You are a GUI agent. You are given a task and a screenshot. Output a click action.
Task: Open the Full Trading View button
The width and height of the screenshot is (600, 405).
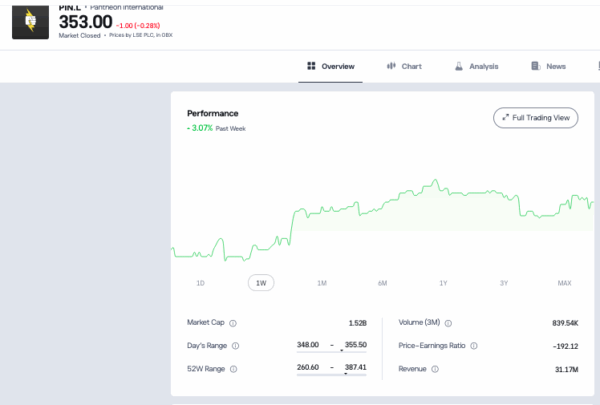point(536,118)
